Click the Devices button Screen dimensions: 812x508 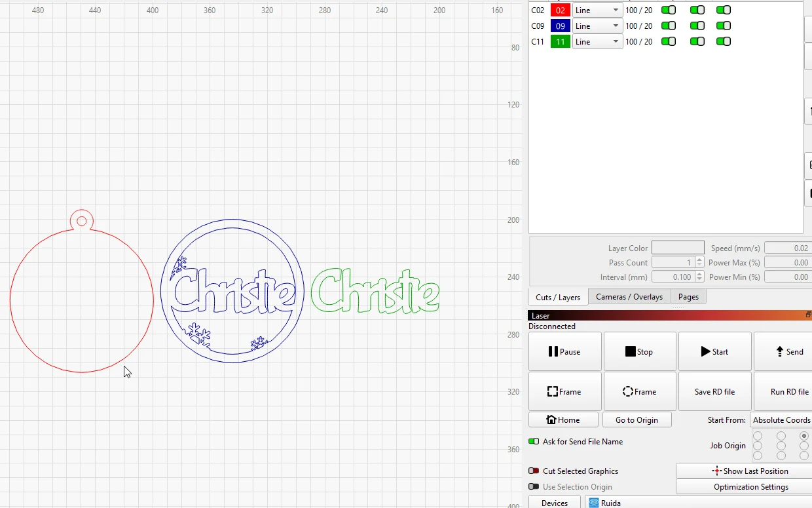(555, 503)
